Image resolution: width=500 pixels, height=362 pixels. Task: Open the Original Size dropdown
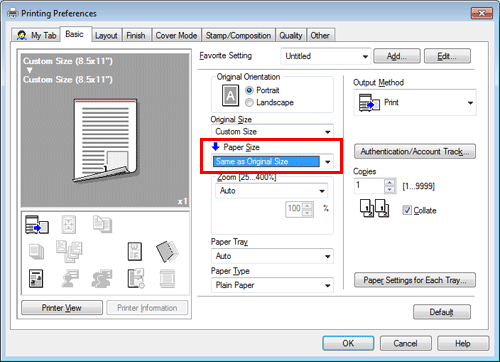272,132
